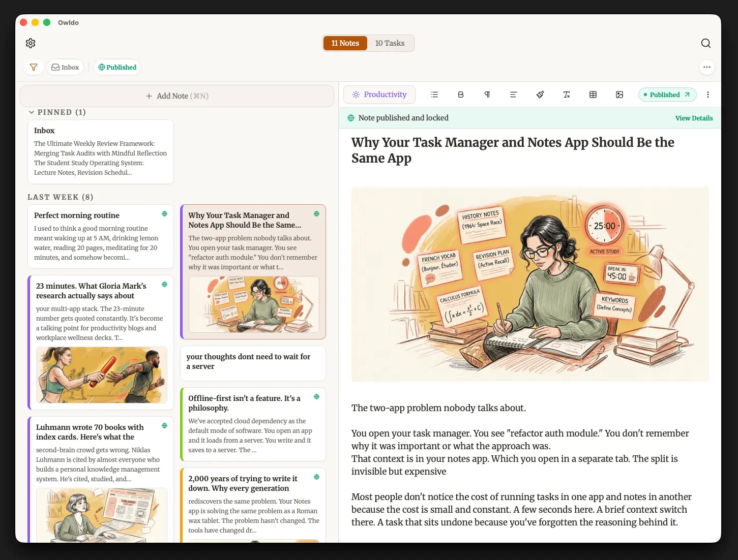Click the search magnifier icon
Screen dimensions: 738x560
pos(706,43)
